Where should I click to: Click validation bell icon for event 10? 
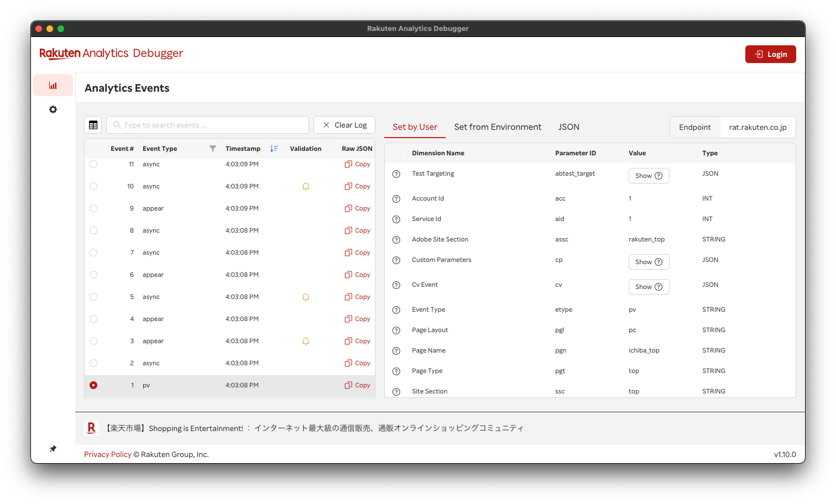coord(306,187)
